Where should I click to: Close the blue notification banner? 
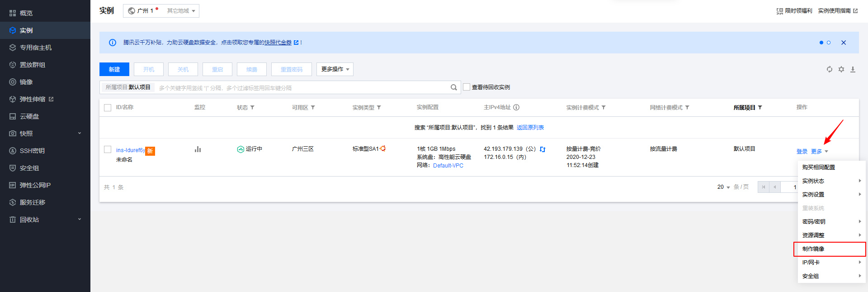(x=843, y=43)
